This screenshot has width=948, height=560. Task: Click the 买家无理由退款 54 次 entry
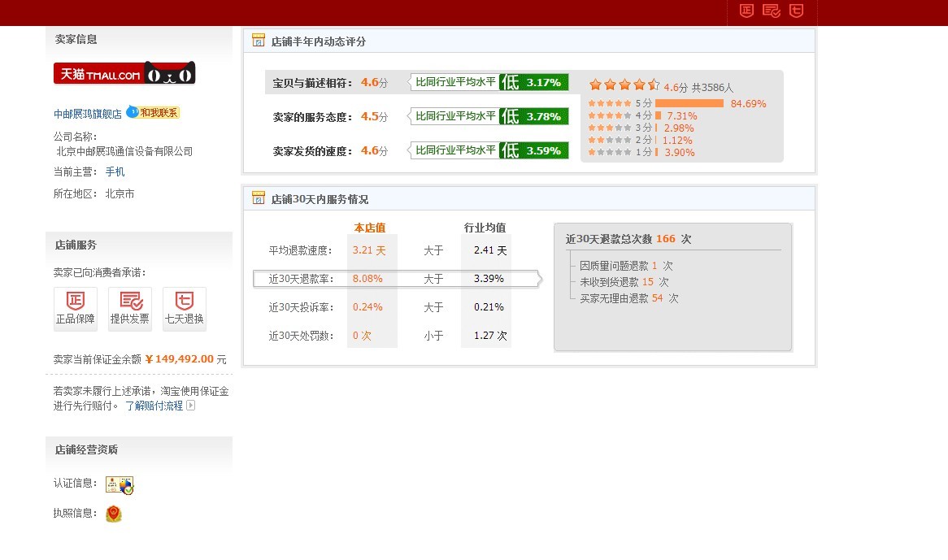pos(628,298)
